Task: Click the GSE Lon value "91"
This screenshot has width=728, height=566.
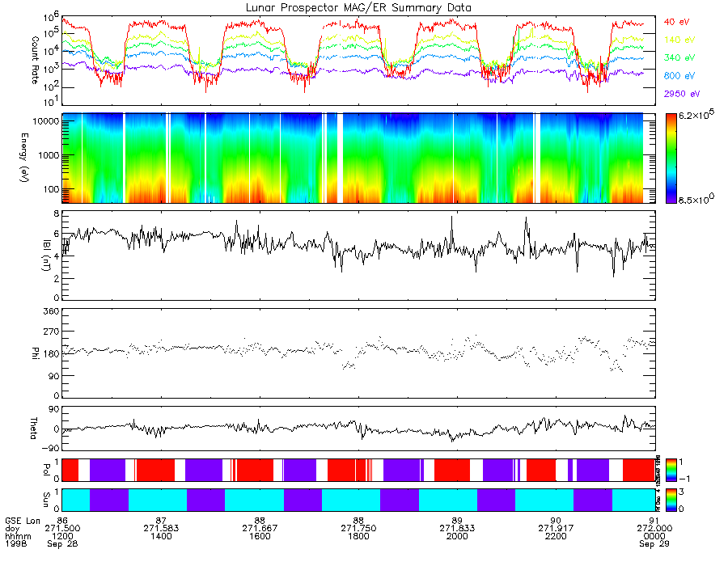Action: 654,521
